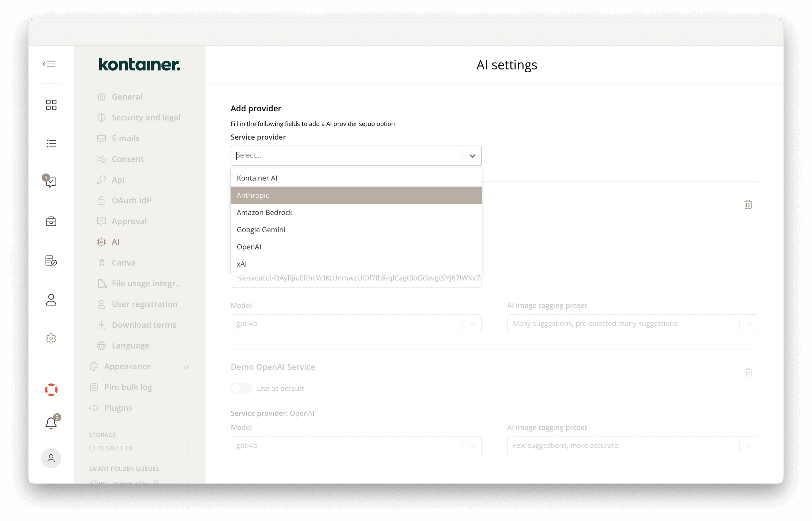Open notifications bell icon
Screen dimensions: 812x521
coord(51,423)
